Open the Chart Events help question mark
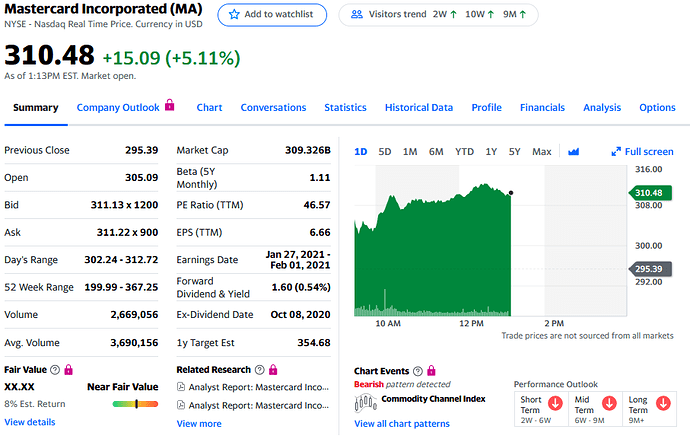690x439 pixels. [x=418, y=371]
